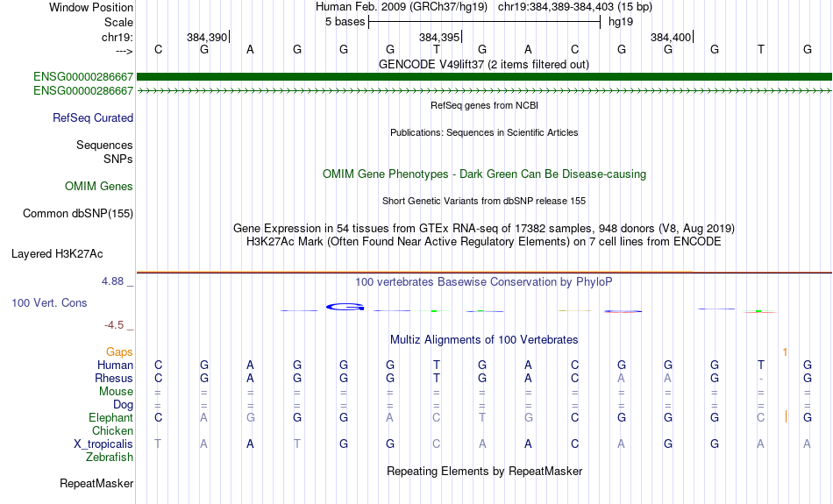Open Short Genetic Variants from dbSNP release 155
The image size is (833, 504).
point(484,201)
